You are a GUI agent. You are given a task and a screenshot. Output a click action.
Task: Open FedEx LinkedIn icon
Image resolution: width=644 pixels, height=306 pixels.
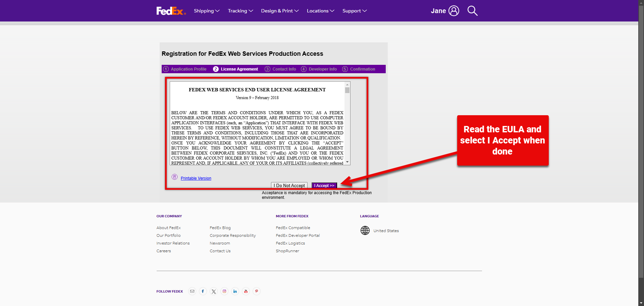click(235, 291)
